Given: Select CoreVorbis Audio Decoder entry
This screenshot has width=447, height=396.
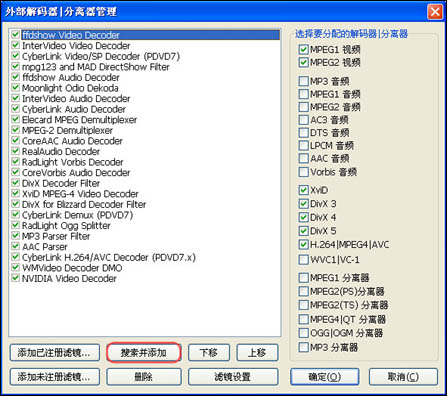Looking at the screenshot, I should 76,173.
